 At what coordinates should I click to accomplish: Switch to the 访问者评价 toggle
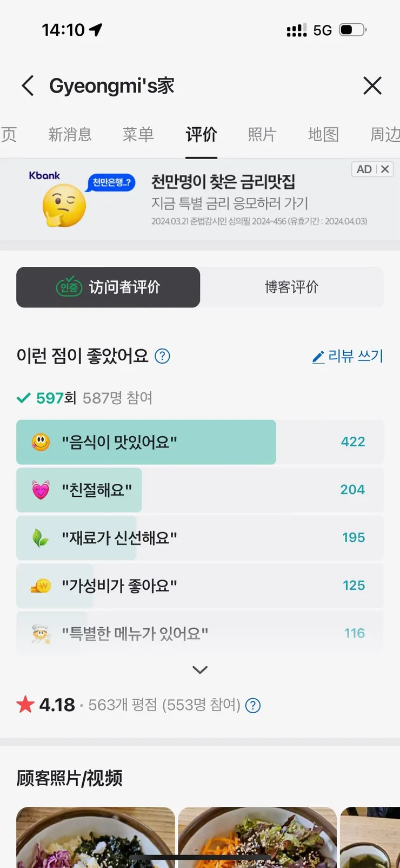click(x=108, y=287)
